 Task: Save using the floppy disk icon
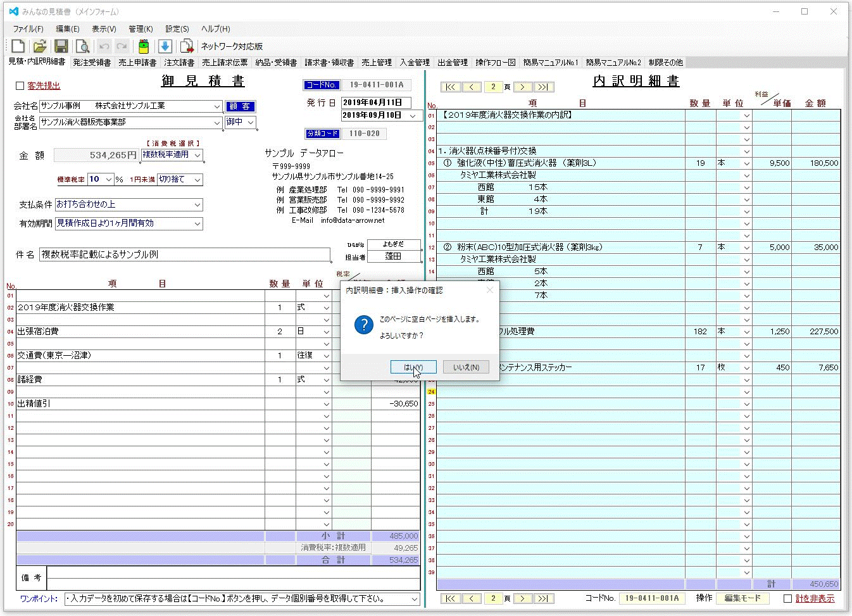[x=61, y=46]
